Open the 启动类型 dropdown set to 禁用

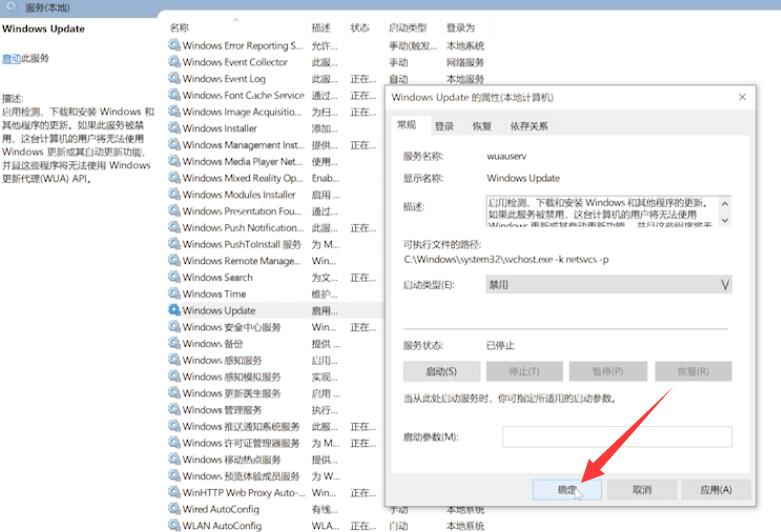(609, 285)
